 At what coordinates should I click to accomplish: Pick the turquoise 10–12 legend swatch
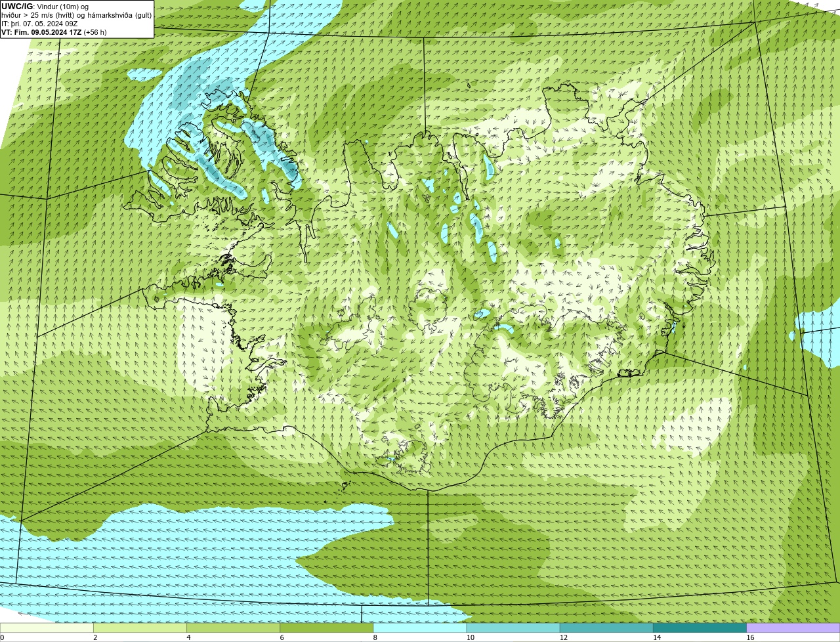513,628
